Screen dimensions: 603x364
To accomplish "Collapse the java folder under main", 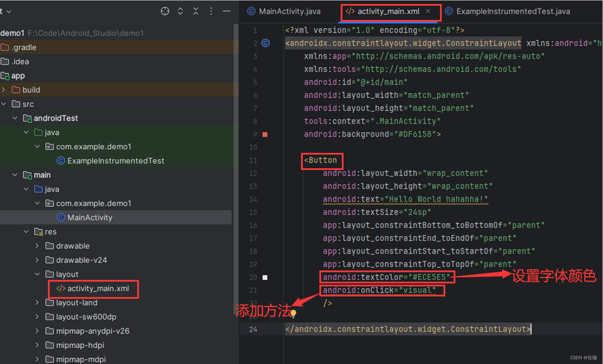I will (x=26, y=189).
